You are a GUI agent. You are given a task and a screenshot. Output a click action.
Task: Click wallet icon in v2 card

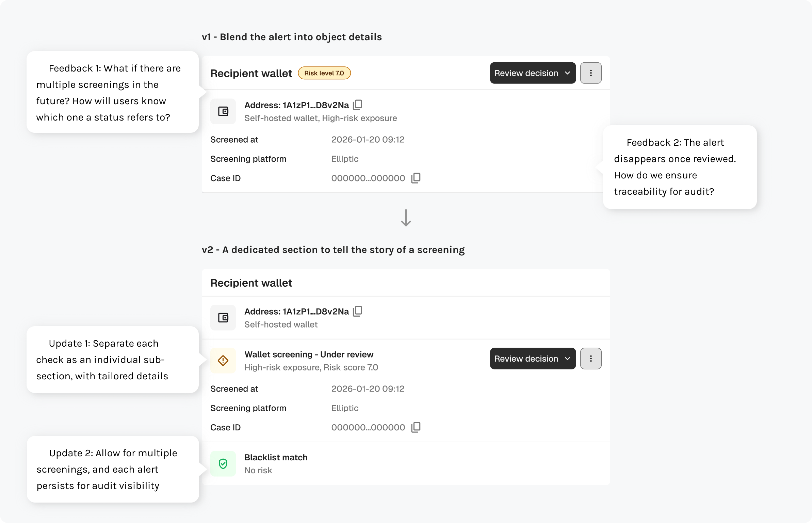[223, 318]
